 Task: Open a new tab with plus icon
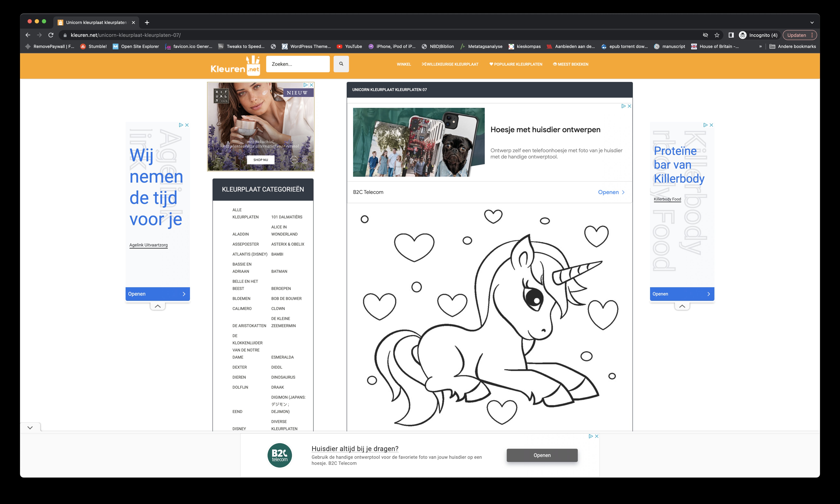coord(147,22)
